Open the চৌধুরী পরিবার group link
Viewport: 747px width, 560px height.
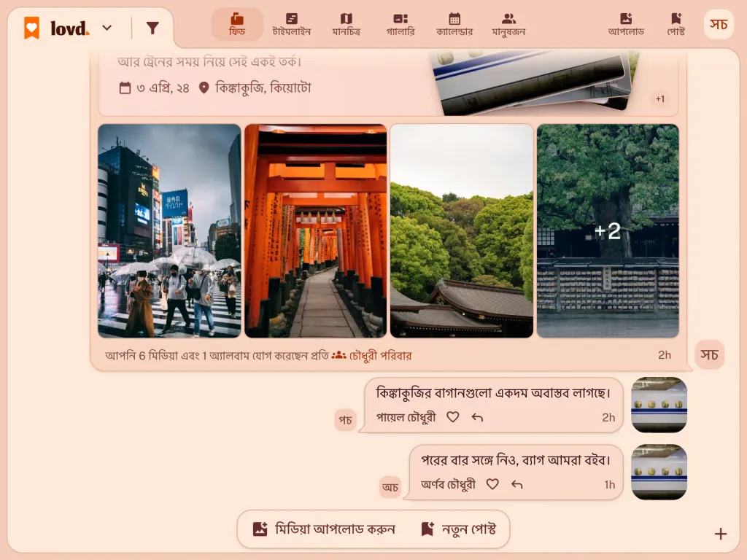pyautogui.click(x=371, y=356)
